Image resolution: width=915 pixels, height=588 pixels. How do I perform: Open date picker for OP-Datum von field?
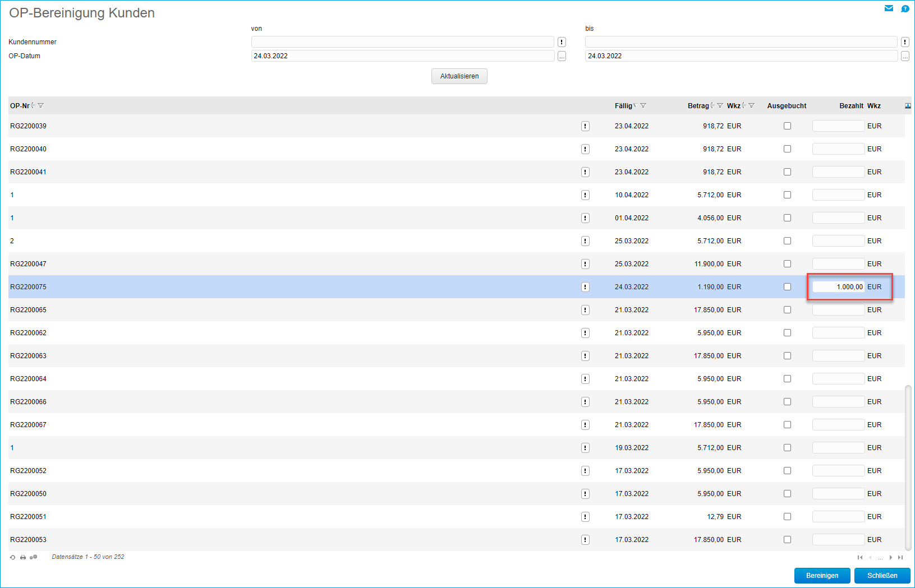(562, 56)
